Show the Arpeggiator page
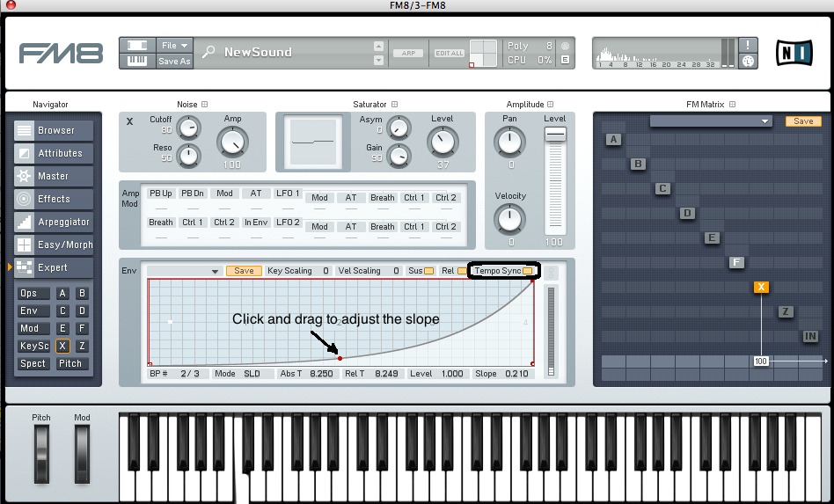The height and width of the screenshot is (504, 834). click(53, 222)
